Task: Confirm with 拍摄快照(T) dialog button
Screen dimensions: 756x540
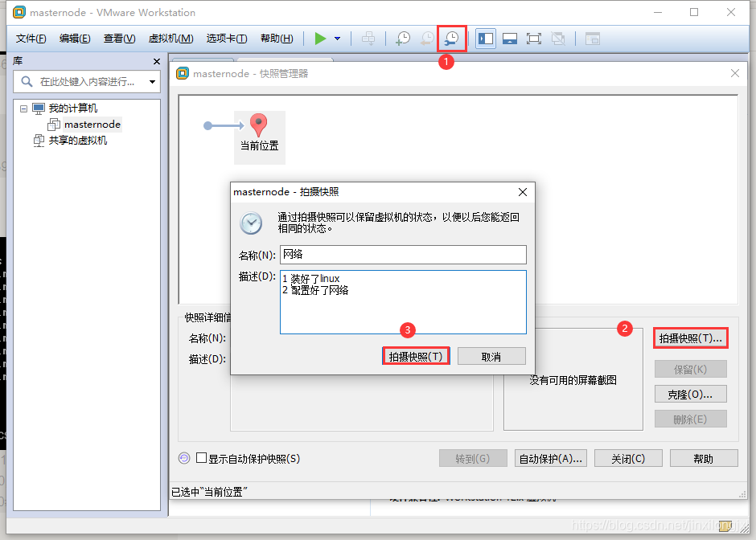Action: (416, 357)
